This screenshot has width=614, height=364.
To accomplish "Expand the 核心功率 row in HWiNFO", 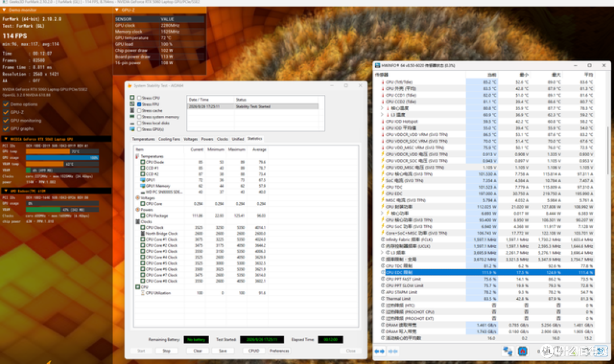I will (382, 213).
